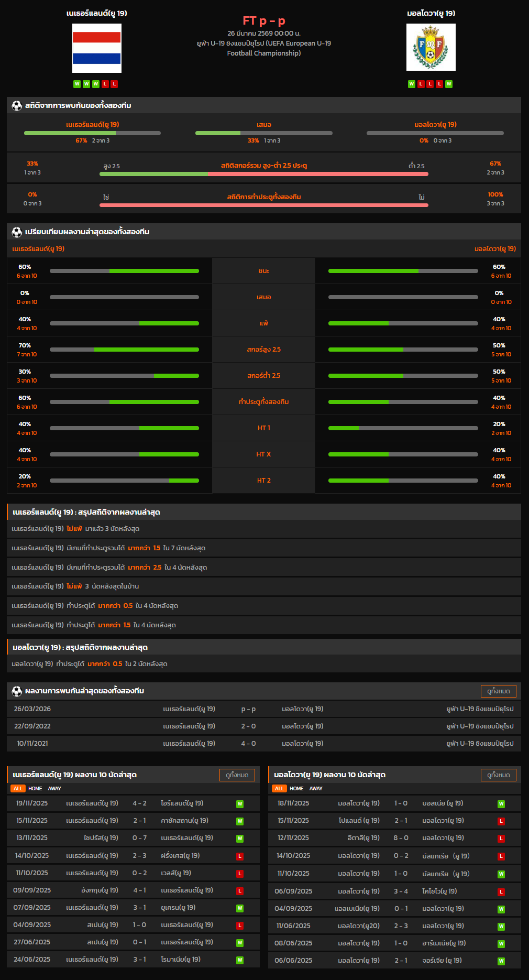Select HOME filter in Moldova results
This screenshot has width=529, height=980.
[x=296, y=788]
